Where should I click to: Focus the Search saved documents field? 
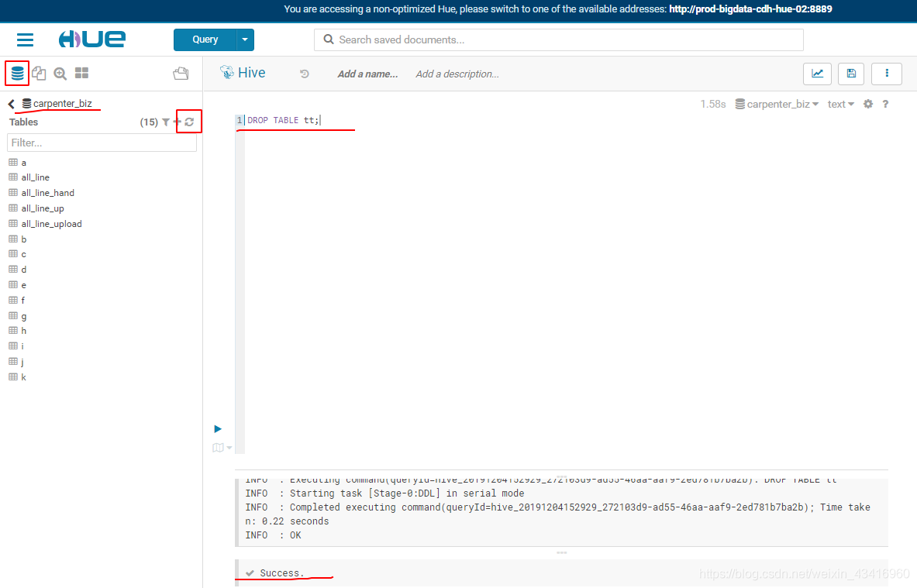(559, 40)
